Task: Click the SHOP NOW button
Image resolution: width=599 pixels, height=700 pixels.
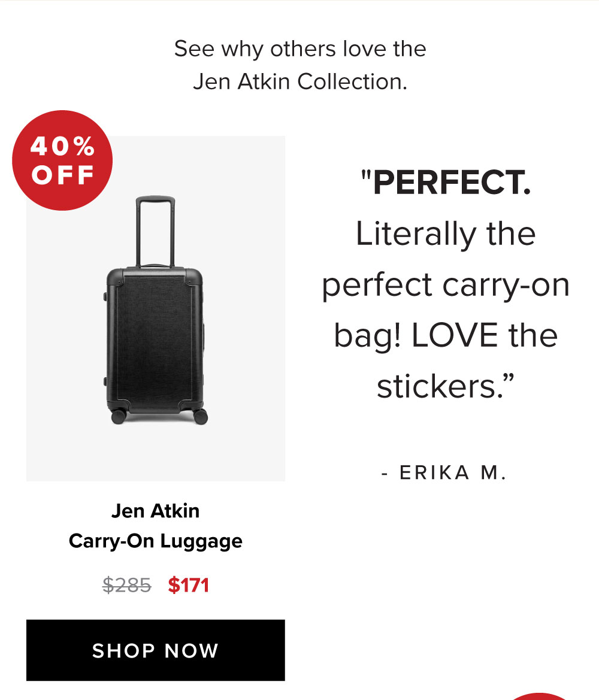Action: [156, 650]
